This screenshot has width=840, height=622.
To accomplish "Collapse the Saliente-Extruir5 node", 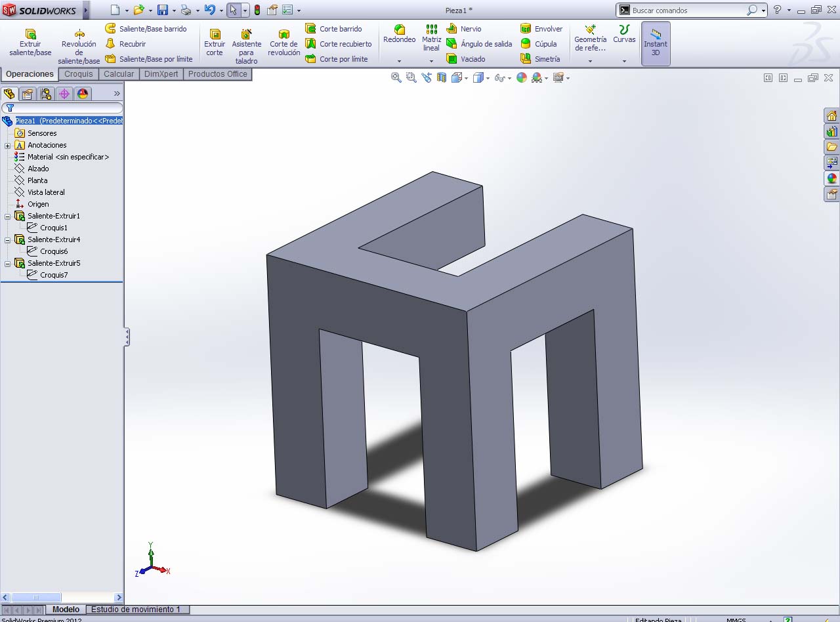I will pos(7,264).
